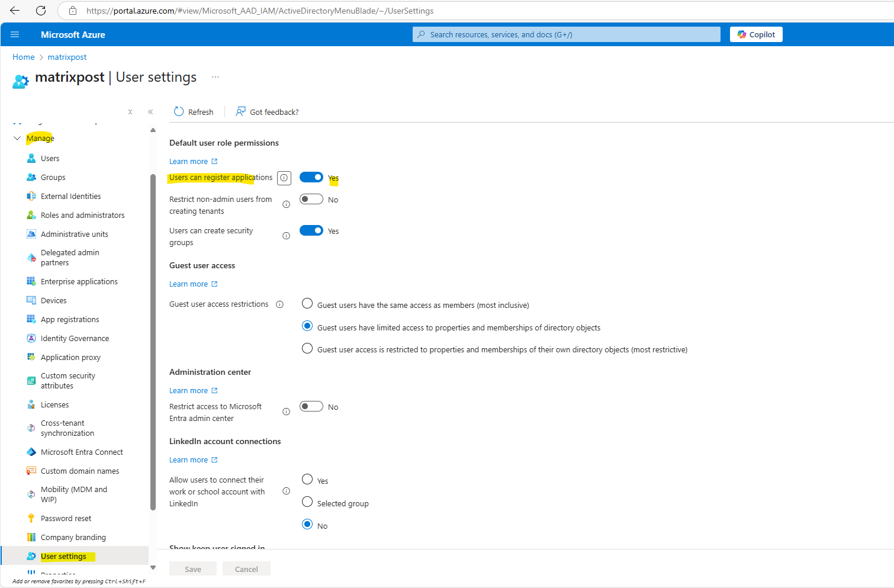
Task: Open the Azure hamburger portal menu
Action: 15,34
